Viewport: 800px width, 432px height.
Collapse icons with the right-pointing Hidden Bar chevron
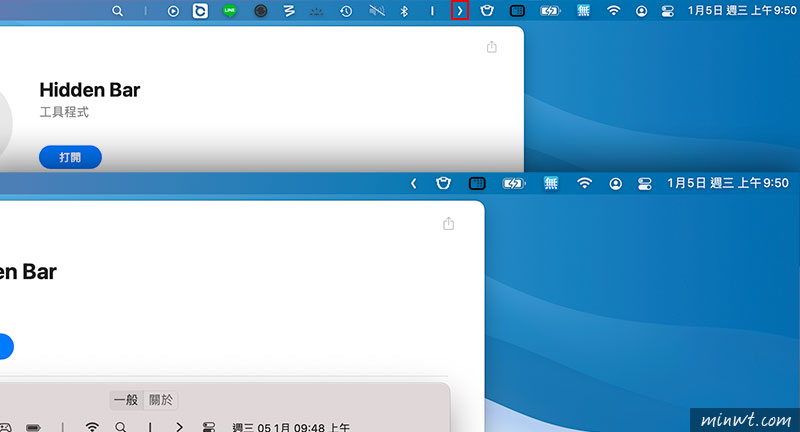pos(460,11)
